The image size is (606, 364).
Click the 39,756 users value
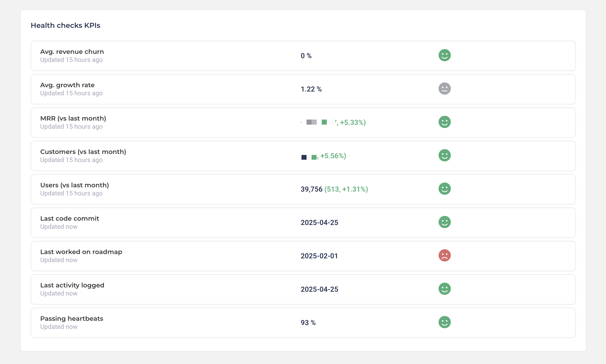coord(311,189)
